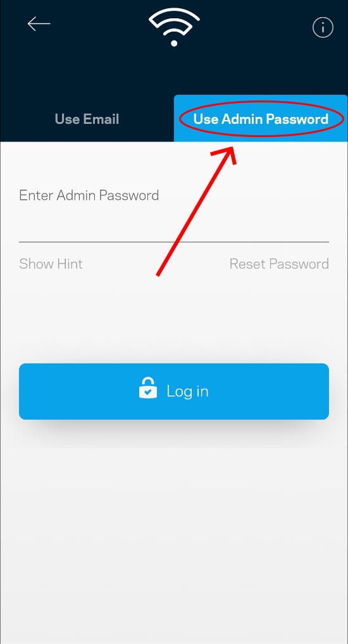
Task: Click the "Log in" text label
Action: pyautogui.click(x=187, y=391)
